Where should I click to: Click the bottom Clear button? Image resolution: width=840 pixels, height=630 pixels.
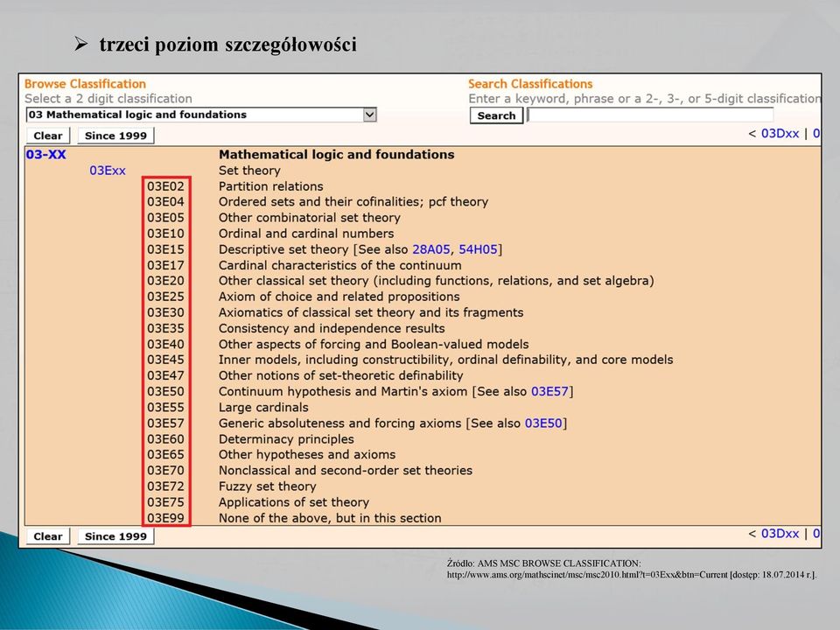(48, 536)
